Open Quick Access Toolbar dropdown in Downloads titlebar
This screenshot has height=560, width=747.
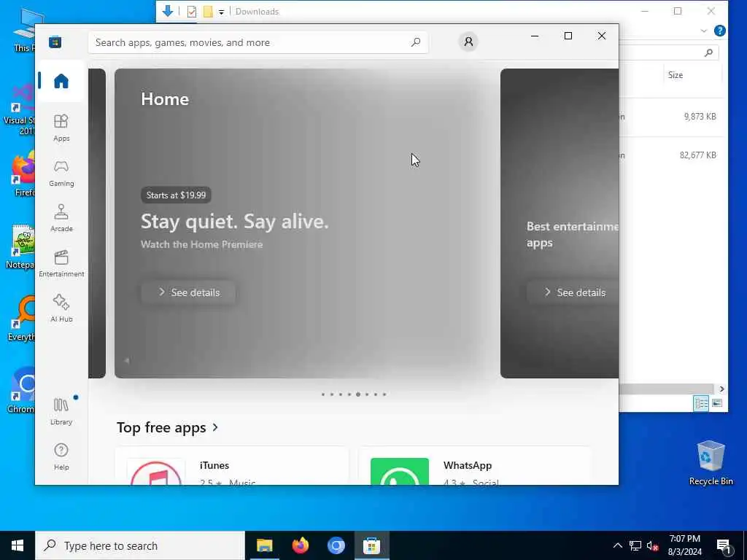click(221, 12)
